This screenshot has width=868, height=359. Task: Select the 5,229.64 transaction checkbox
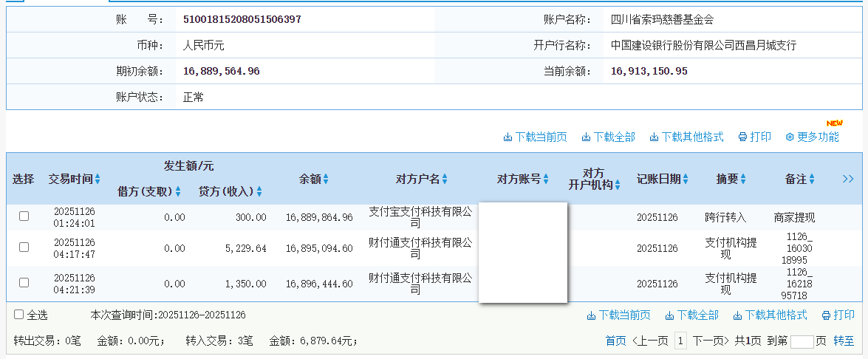(x=24, y=247)
